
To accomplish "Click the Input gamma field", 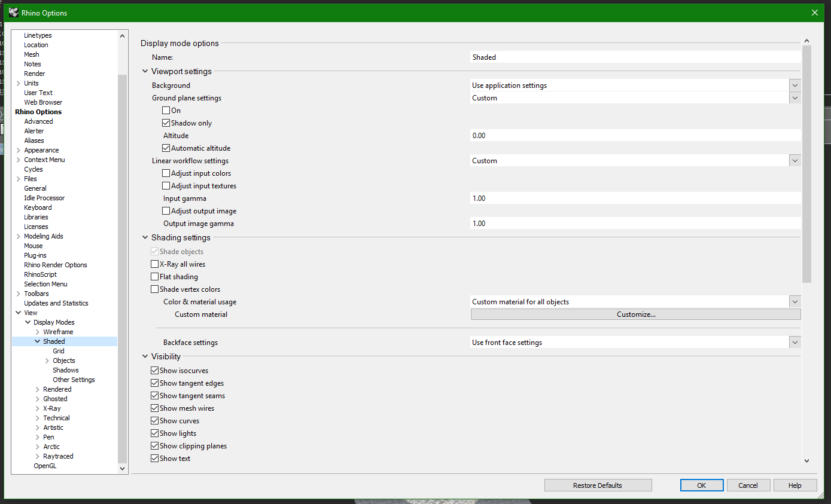I will (635, 198).
